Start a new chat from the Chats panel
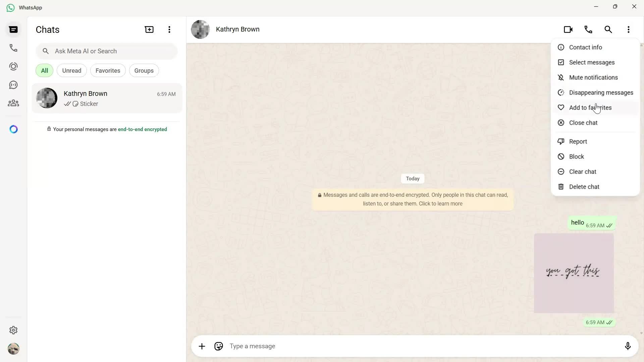644x362 pixels. tap(149, 29)
